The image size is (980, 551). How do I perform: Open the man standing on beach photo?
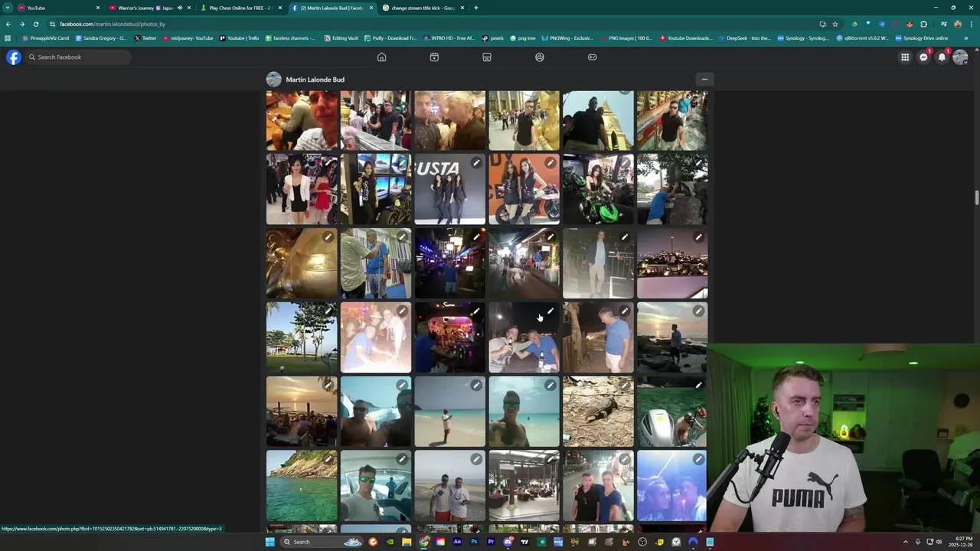pos(449,411)
